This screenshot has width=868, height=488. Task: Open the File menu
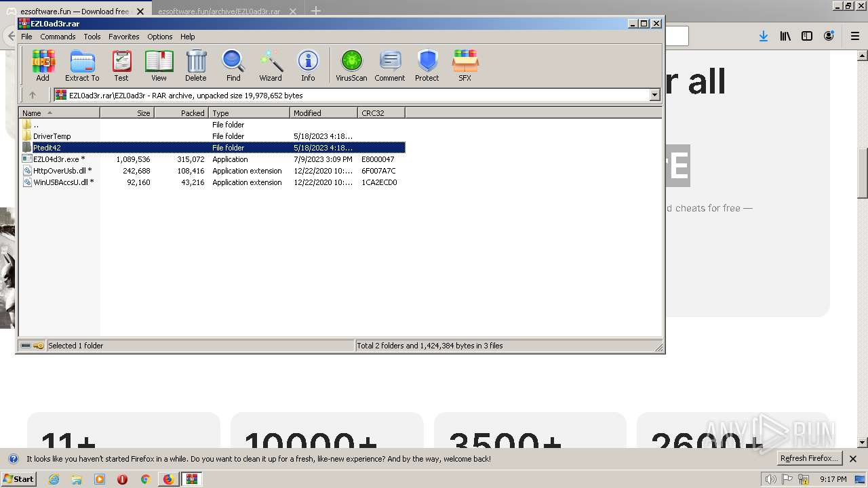[x=26, y=37]
